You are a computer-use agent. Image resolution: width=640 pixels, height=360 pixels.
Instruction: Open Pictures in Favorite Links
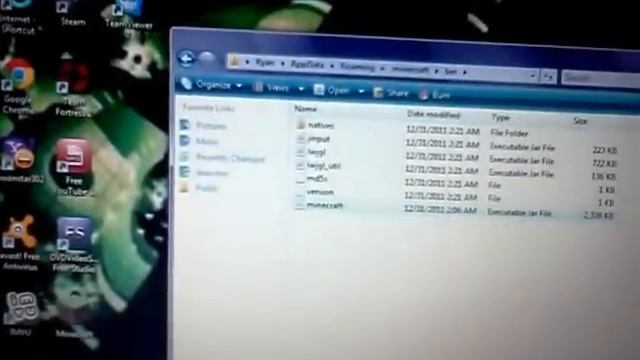211,126
